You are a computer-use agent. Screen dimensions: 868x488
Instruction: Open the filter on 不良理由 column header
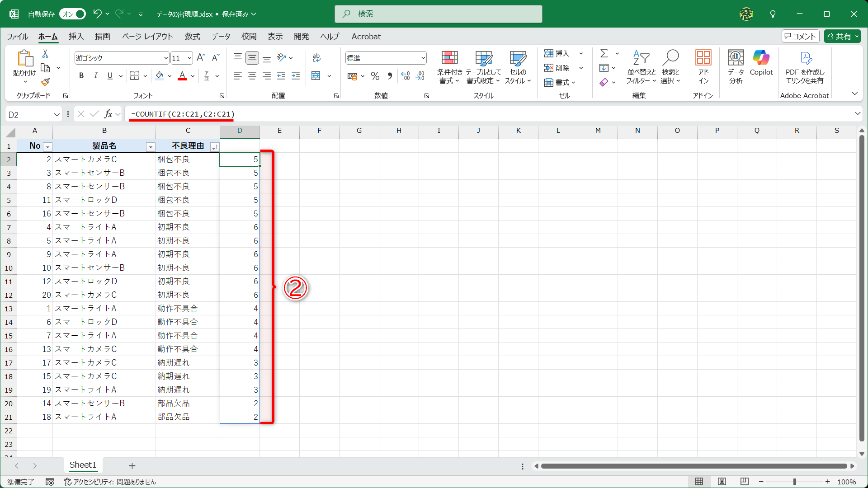pyautogui.click(x=215, y=147)
